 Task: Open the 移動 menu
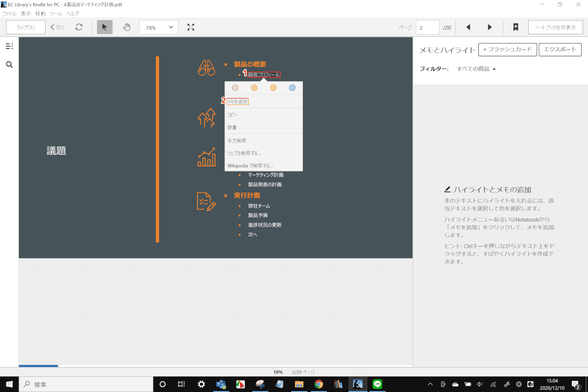tap(41, 14)
